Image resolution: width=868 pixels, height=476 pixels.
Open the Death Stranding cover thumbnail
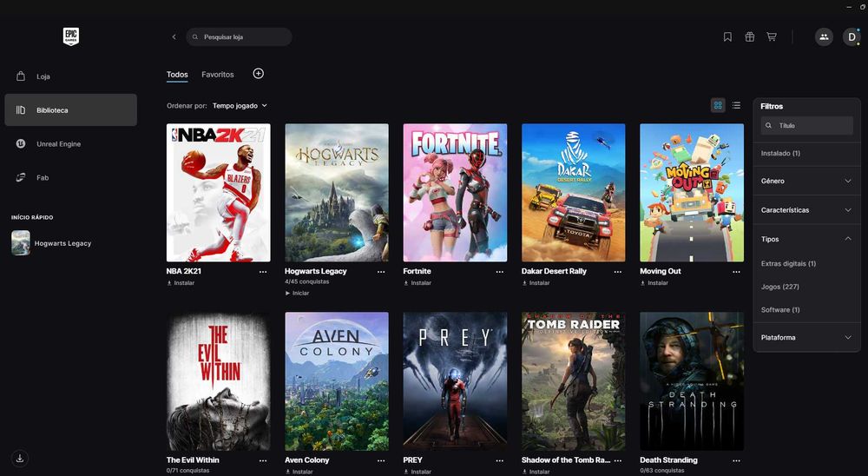pos(692,381)
